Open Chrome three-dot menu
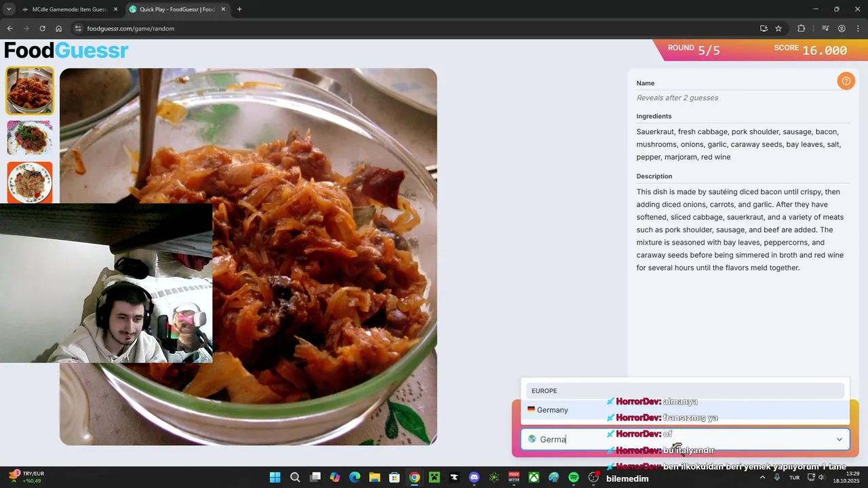 point(859,28)
